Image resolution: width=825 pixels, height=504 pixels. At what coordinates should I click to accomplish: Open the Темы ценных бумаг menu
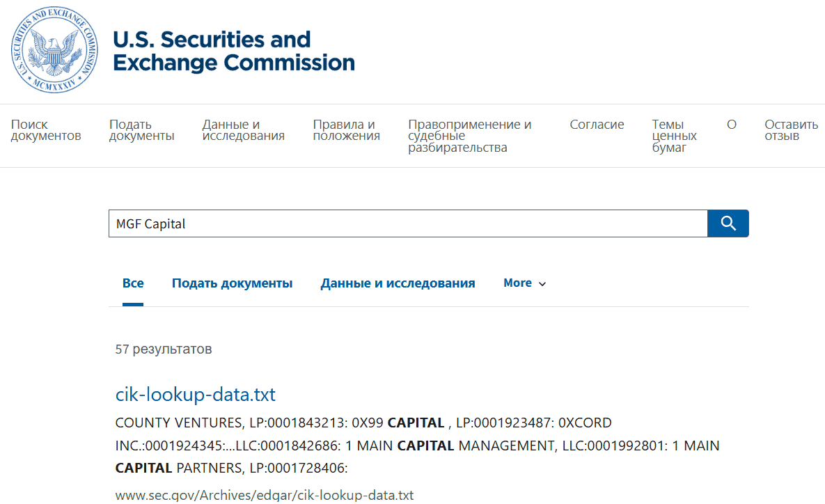tap(673, 136)
